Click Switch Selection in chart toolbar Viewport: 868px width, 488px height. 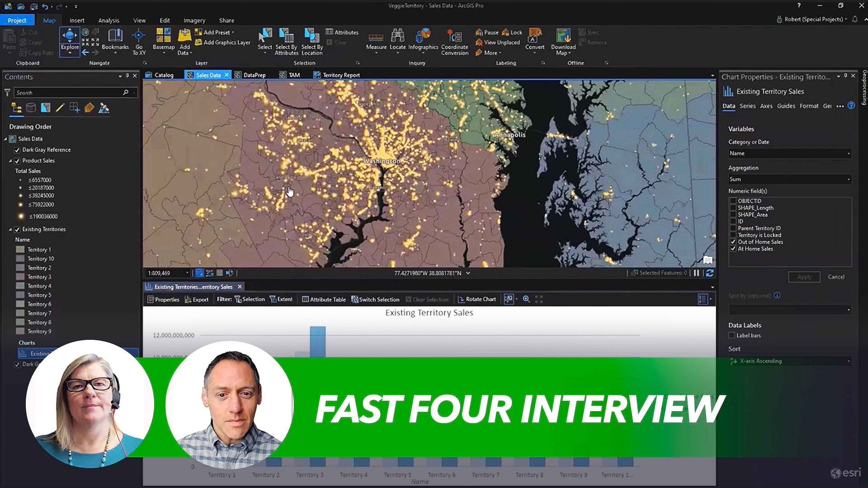375,299
